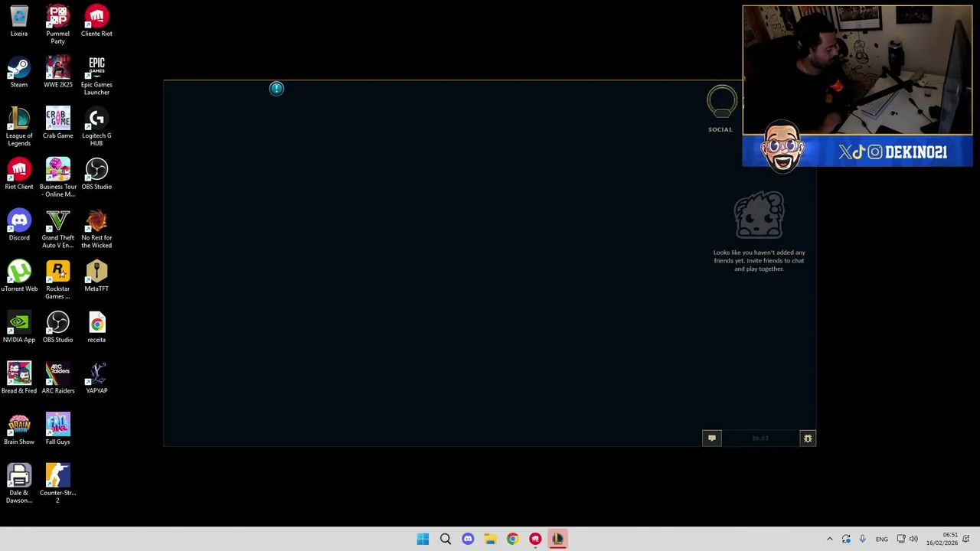The width and height of the screenshot is (980, 551).
Task: Click the Steam desktop shortcut
Action: click(x=19, y=73)
